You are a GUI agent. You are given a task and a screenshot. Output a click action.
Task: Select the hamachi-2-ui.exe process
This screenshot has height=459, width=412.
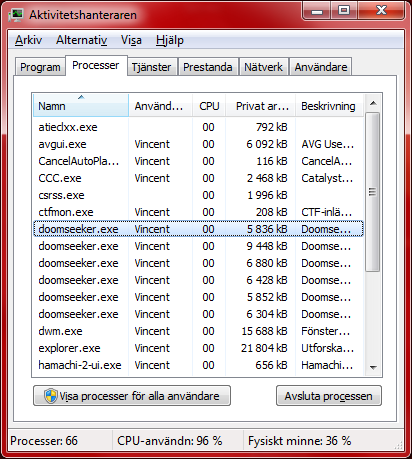[x=198, y=365]
